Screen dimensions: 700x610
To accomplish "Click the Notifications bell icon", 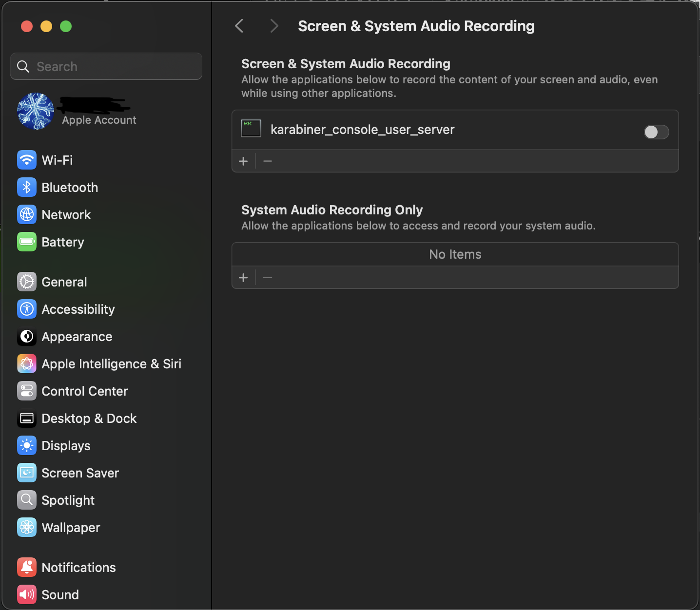I will pyautogui.click(x=27, y=567).
